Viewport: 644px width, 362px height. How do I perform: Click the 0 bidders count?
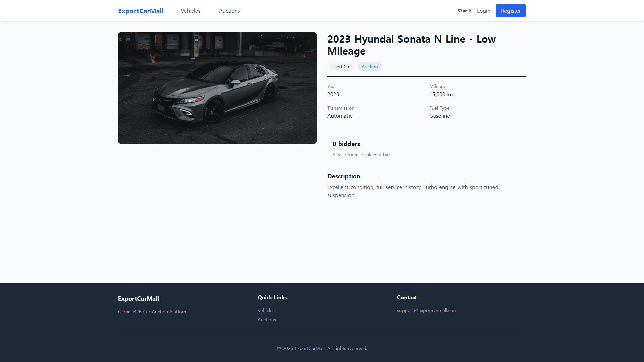point(346,144)
